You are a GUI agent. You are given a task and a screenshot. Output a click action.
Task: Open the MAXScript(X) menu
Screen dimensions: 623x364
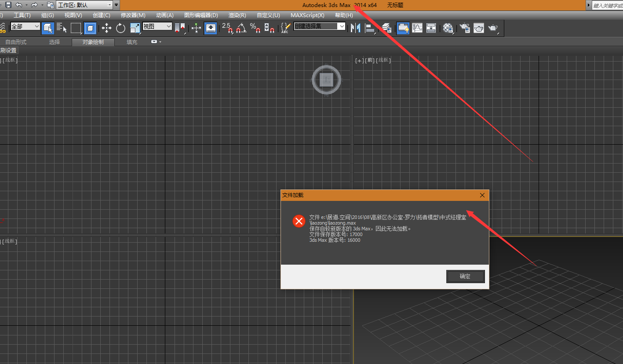click(x=307, y=15)
